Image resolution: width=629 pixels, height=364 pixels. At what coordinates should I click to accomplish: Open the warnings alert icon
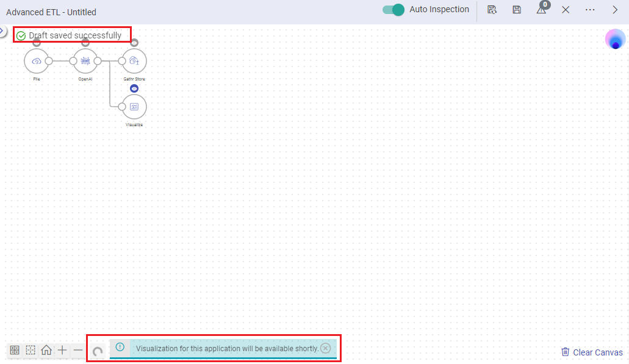click(541, 10)
